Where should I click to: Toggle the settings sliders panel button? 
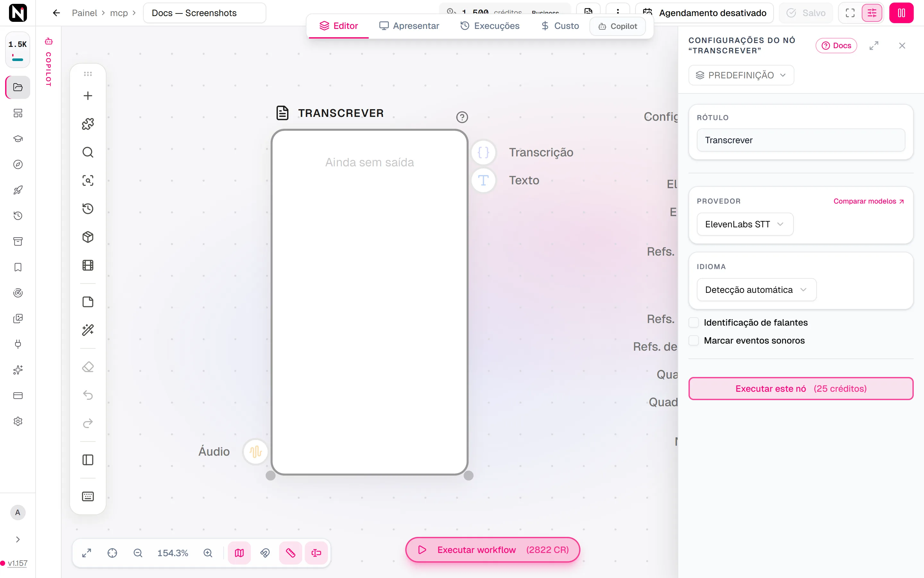[872, 13]
